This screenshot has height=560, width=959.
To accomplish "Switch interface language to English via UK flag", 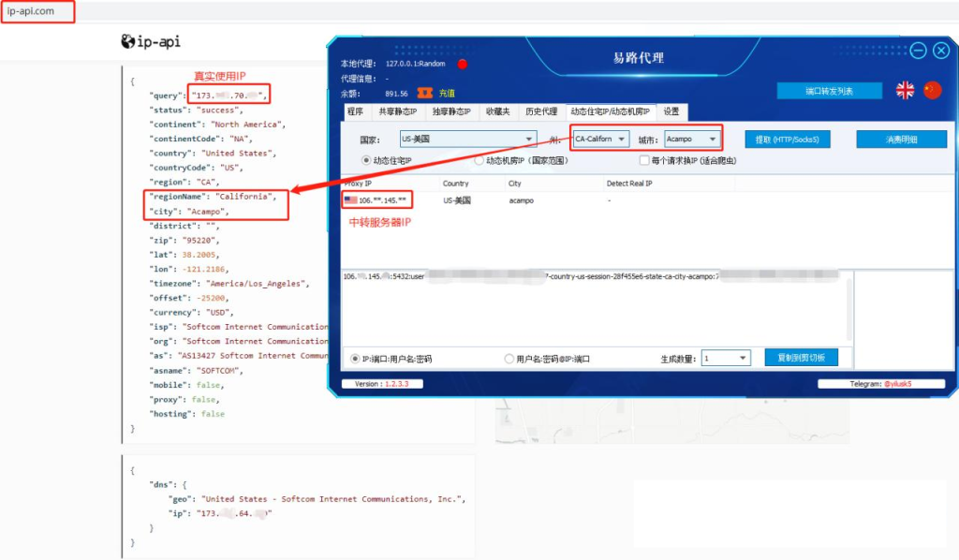I will 906,91.
